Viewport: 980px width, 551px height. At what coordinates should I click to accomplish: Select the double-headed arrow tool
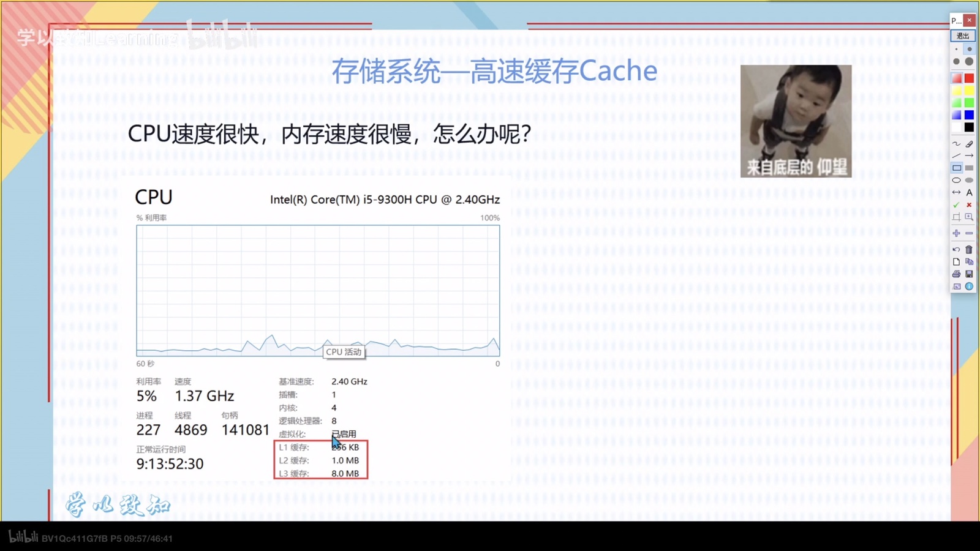(x=956, y=193)
